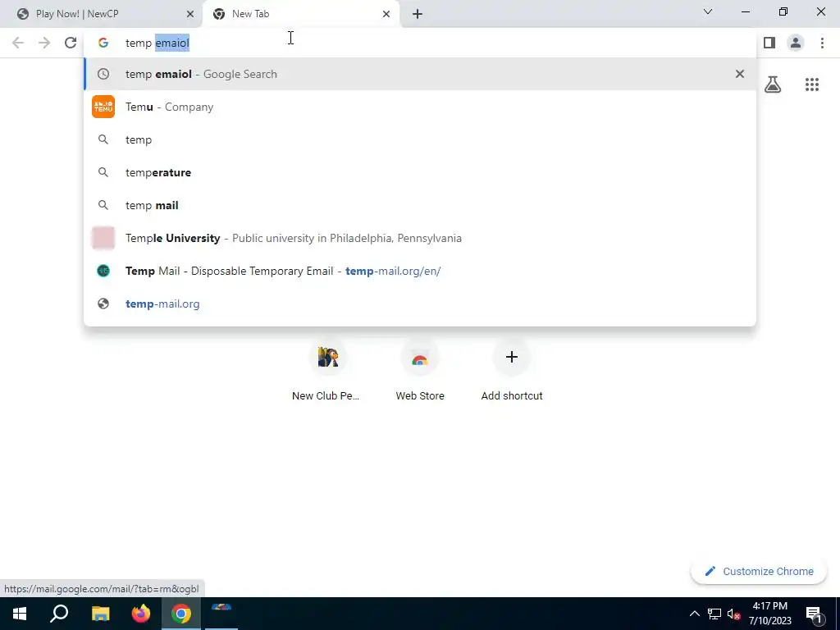Pick the 'temp mail' suggestion
This screenshot has height=630, width=840.
point(420,205)
